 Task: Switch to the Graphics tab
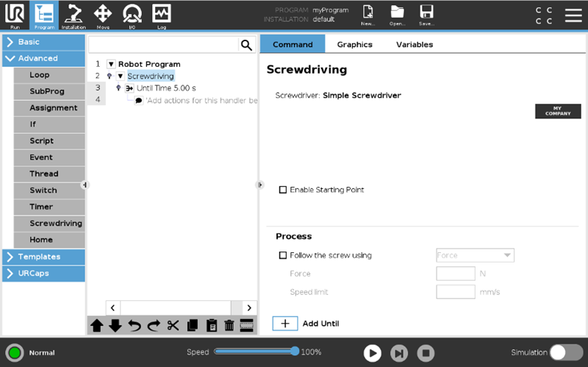click(x=354, y=44)
